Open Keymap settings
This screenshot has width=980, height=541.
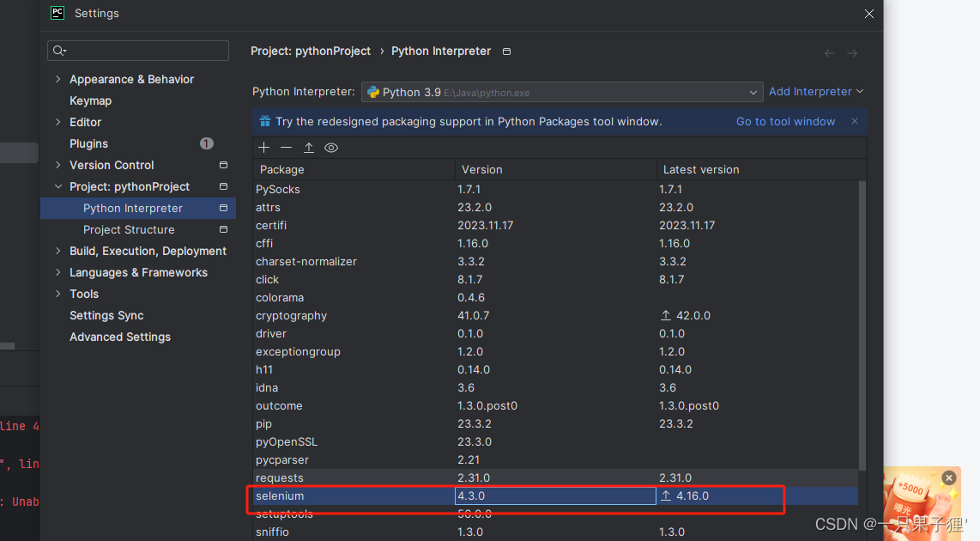click(x=91, y=100)
